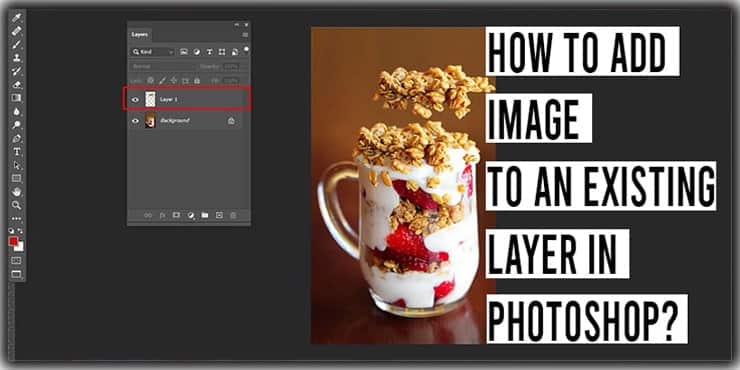740x370 pixels.
Task: Select the Rectangle shape tool
Action: 17,178
